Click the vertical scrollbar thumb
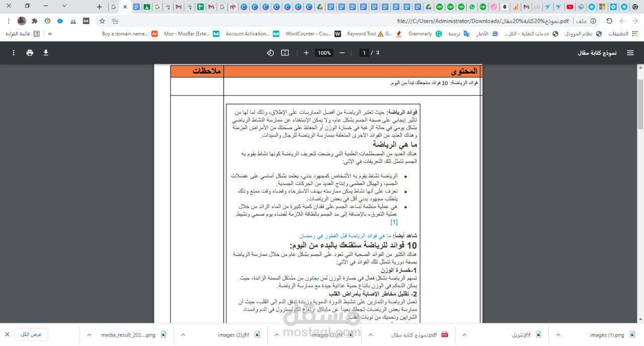Image resolution: width=644 pixels, height=346 pixels. pyautogui.click(x=640, y=104)
